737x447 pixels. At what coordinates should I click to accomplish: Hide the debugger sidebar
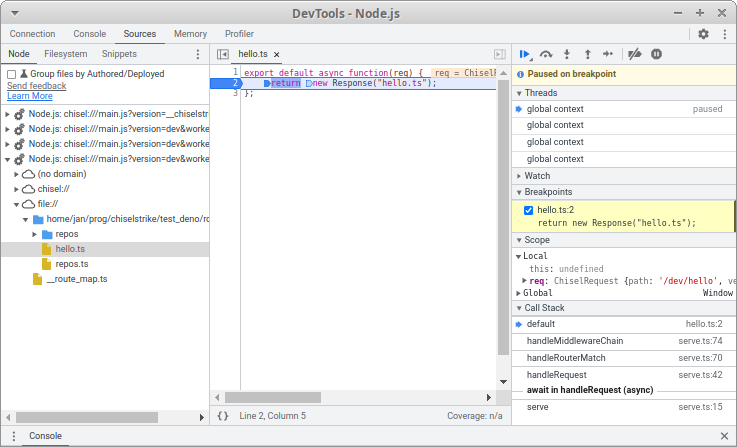(500, 55)
